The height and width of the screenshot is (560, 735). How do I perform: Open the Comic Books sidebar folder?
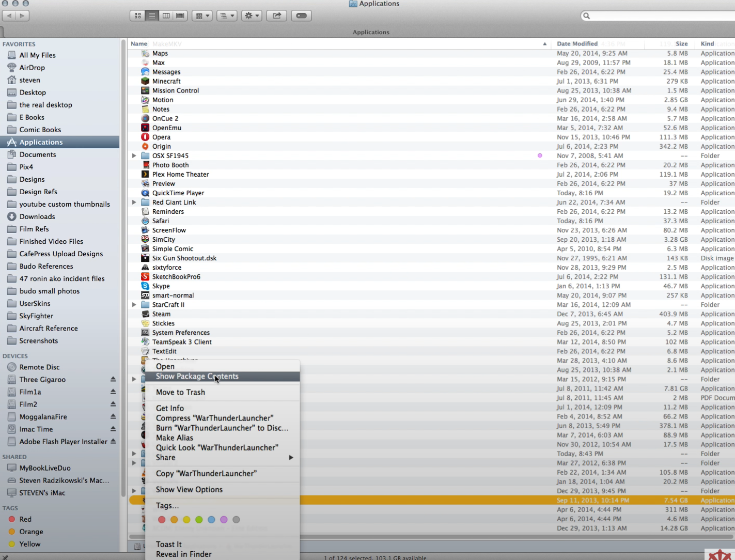point(40,130)
